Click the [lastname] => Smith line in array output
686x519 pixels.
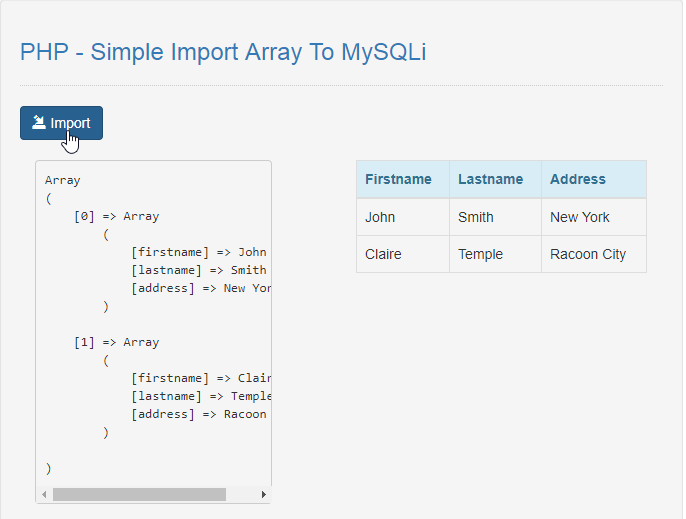(199, 270)
